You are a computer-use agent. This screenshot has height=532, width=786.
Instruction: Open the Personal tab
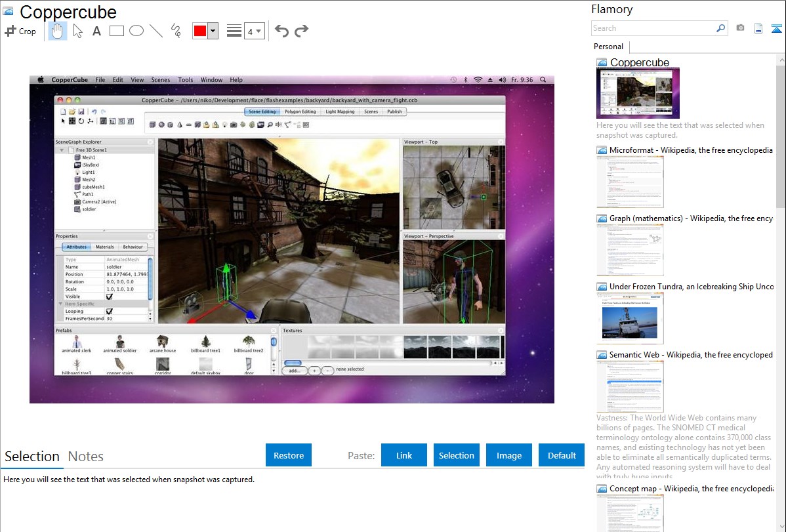tap(608, 47)
